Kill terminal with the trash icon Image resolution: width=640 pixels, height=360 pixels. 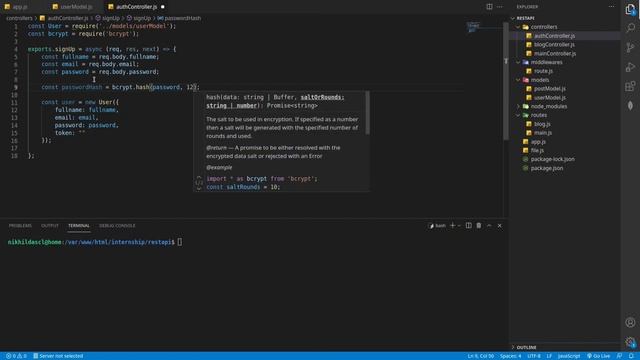[479, 225]
